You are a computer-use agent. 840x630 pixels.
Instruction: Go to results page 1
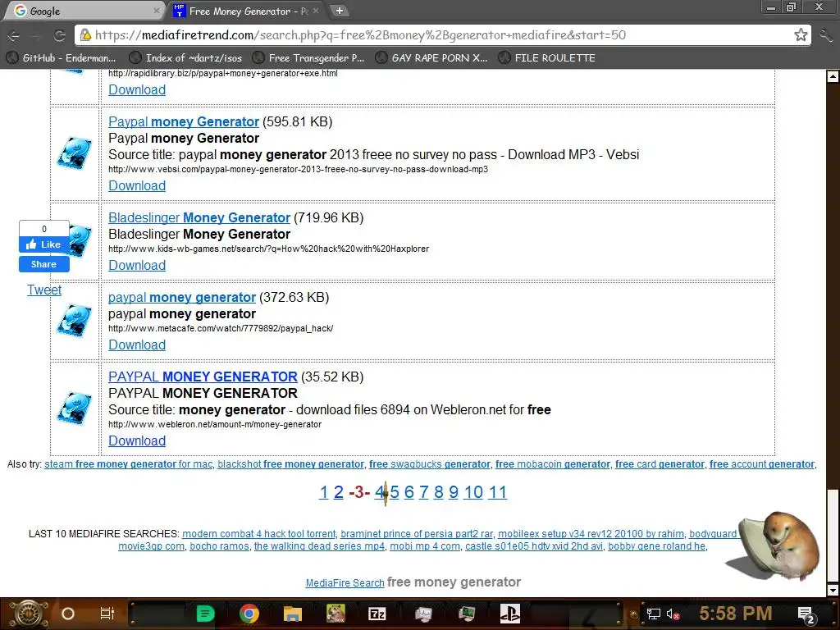[x=323, y=492]
